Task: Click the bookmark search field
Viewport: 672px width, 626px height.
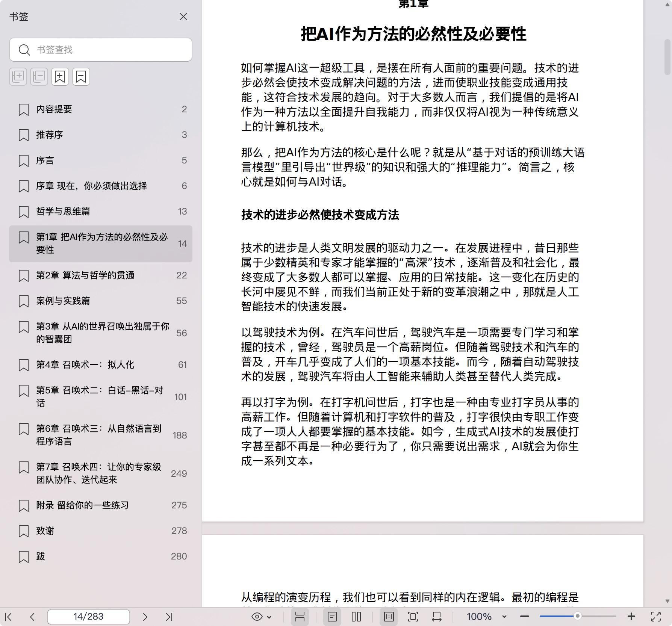Action: point(101,50)
